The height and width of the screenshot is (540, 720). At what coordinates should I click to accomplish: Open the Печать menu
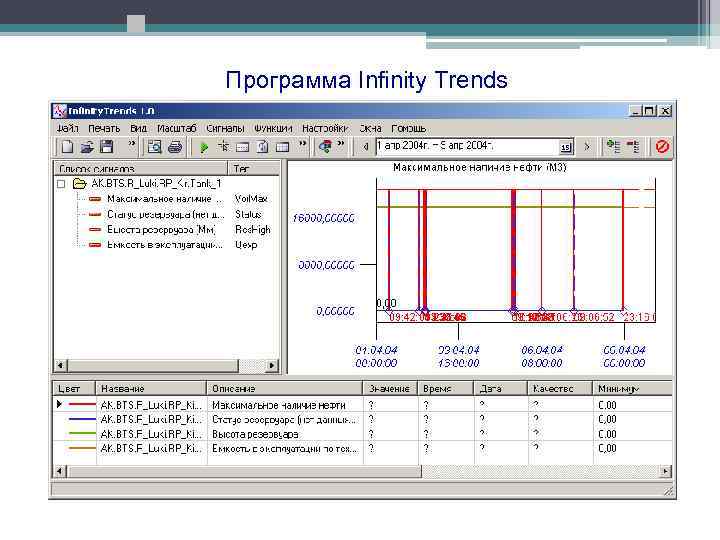pyautogui.click(x=104, y=129)
